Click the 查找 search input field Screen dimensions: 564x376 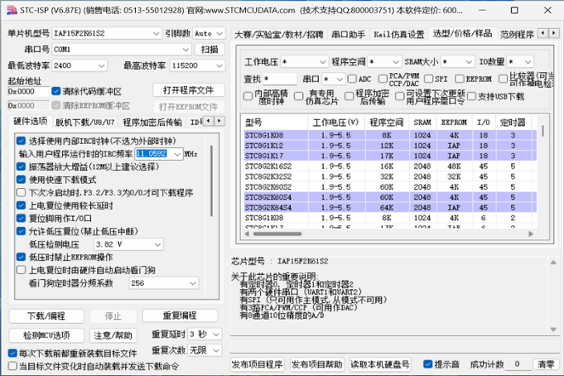pyautogui.click(x=280, y=79)
